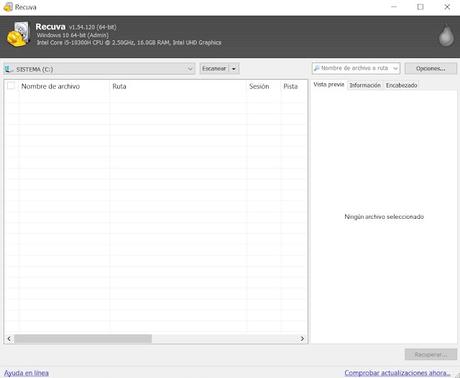
Task: Start scan with Escanear button
Action: click(x=214, y=69)
